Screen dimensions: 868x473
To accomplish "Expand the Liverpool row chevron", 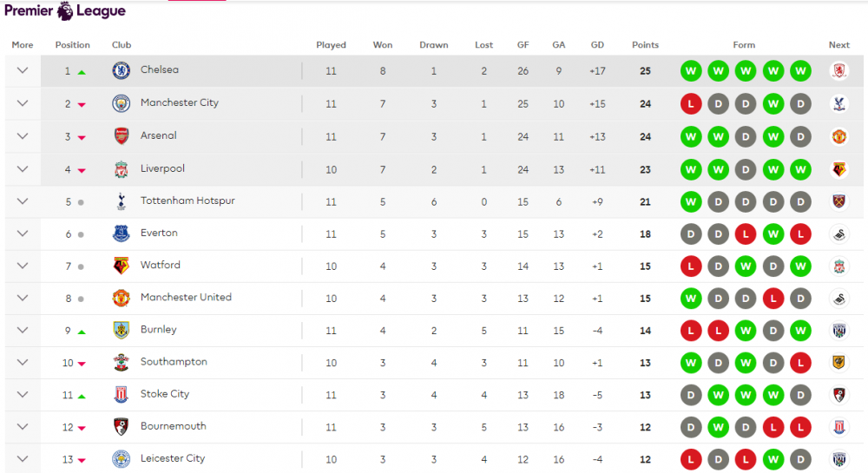I will (23, 168).
